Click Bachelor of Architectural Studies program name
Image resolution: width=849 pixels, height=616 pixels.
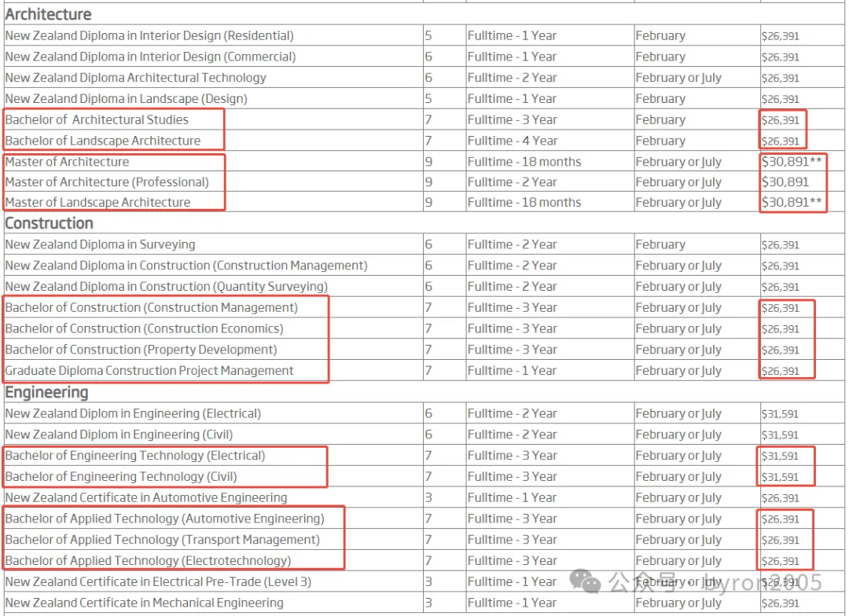pos(97,119)
